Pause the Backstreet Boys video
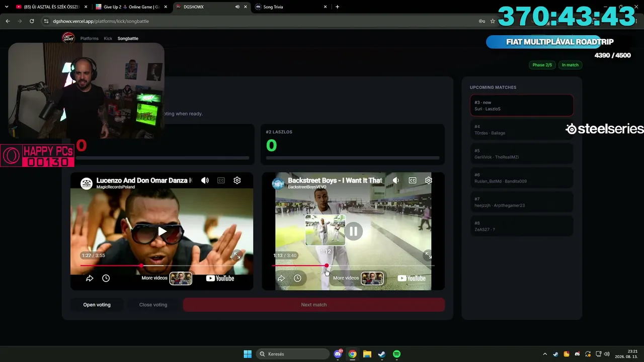 [354, 231]
